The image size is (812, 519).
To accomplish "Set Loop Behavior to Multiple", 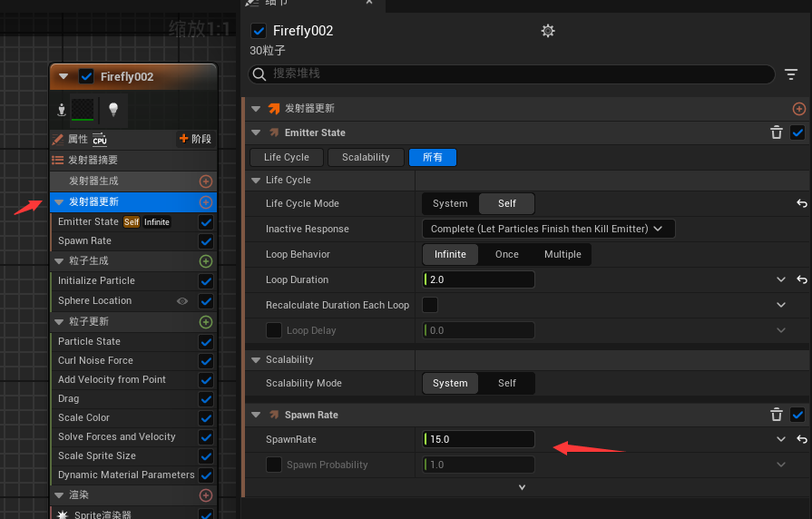I will 563,254.
